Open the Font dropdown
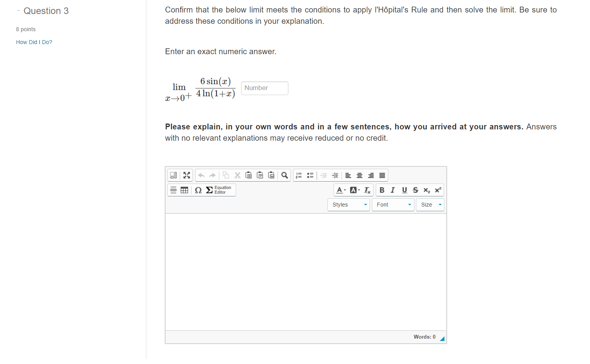Viewport: 590px width, 364px height. [393, 205]
